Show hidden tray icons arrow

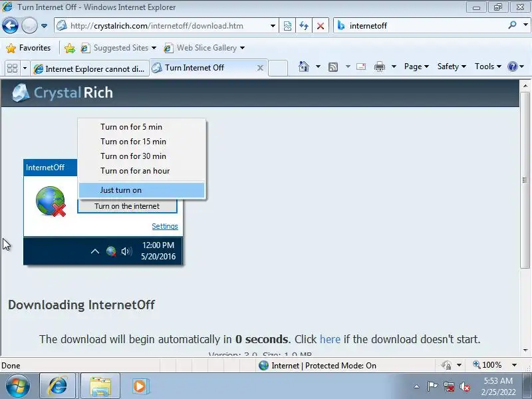417,386
